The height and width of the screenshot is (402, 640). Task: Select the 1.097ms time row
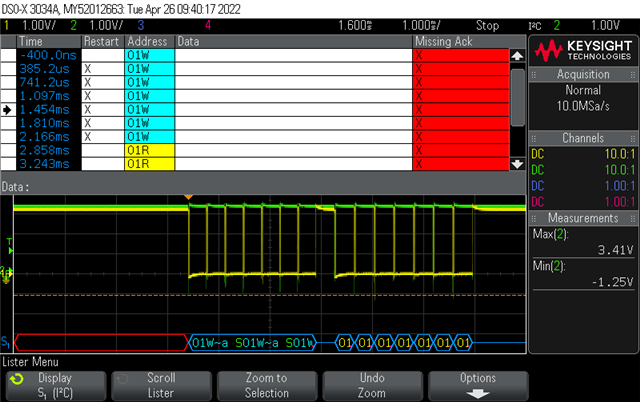49,96
